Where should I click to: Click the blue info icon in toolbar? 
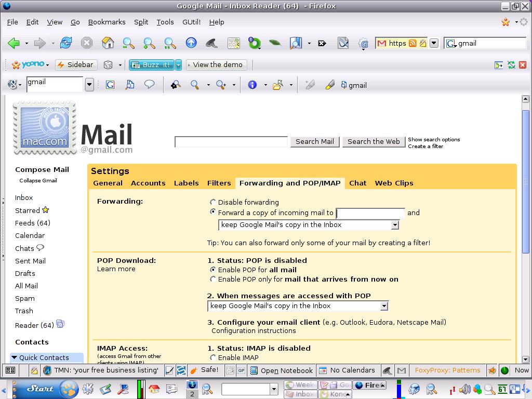[x=252, y=85]
